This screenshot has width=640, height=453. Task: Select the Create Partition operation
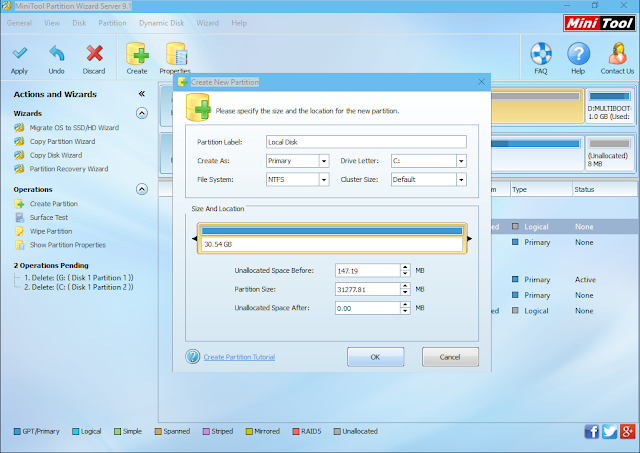tap(53, 204)
